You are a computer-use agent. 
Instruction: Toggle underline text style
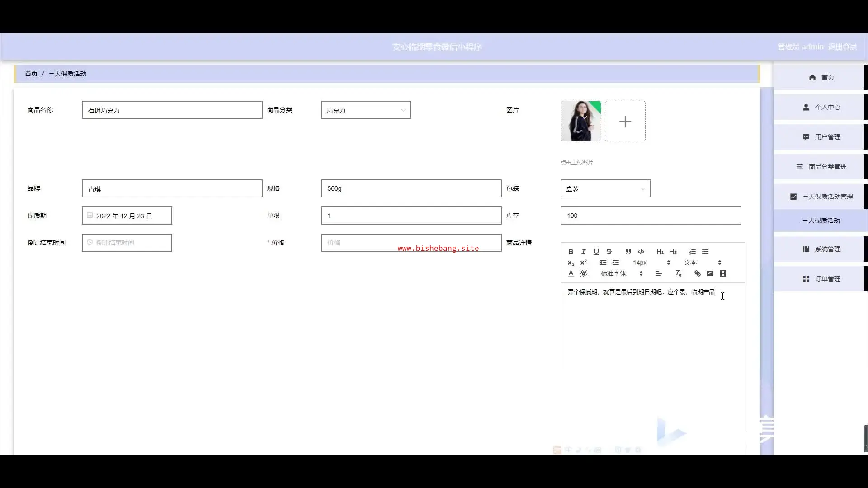point(596,252)
